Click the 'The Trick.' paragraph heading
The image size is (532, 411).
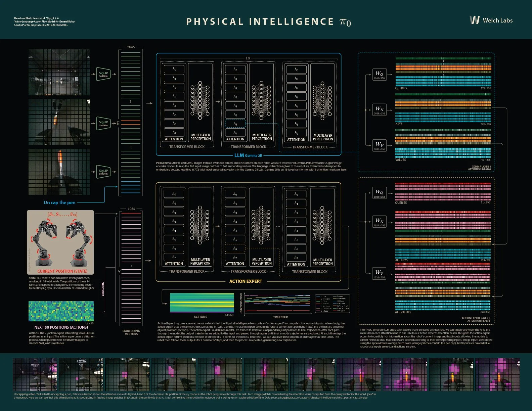pos(366,330)
